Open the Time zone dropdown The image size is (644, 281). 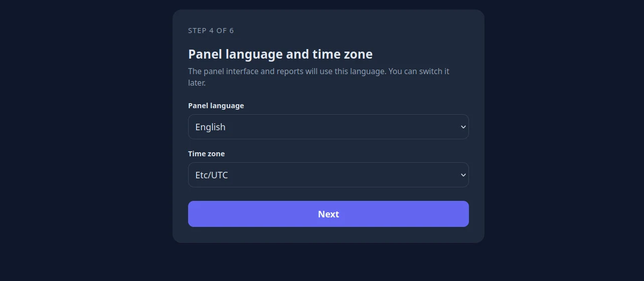coord(328,175)
